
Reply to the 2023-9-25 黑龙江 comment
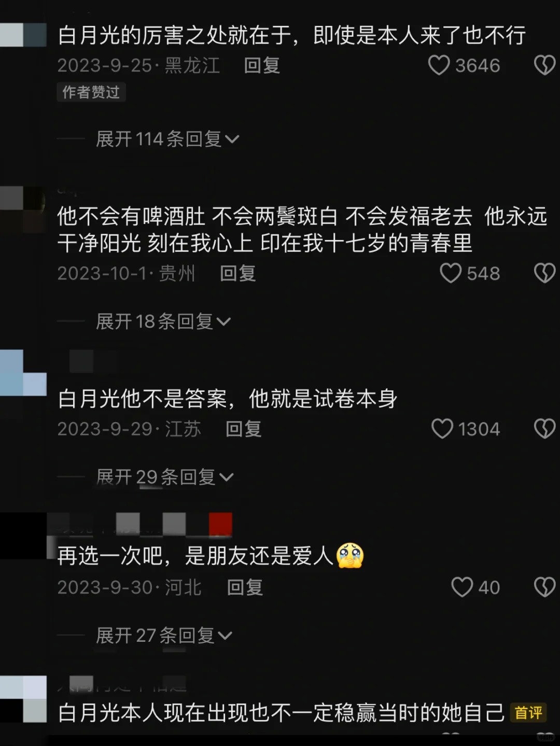tap(262, 65)
